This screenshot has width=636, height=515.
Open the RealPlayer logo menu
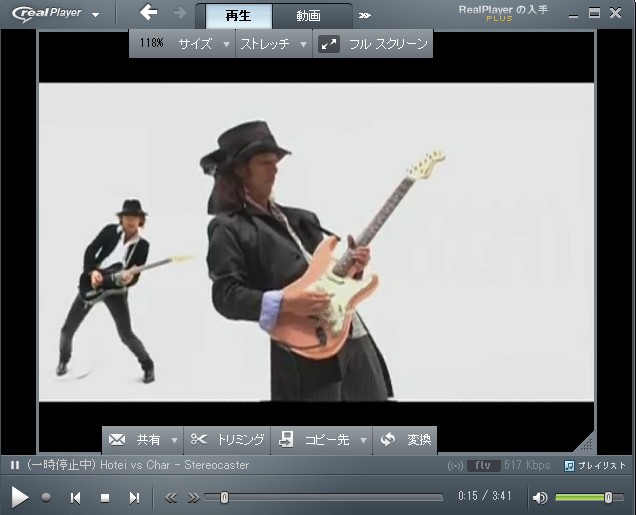(46, 13)
